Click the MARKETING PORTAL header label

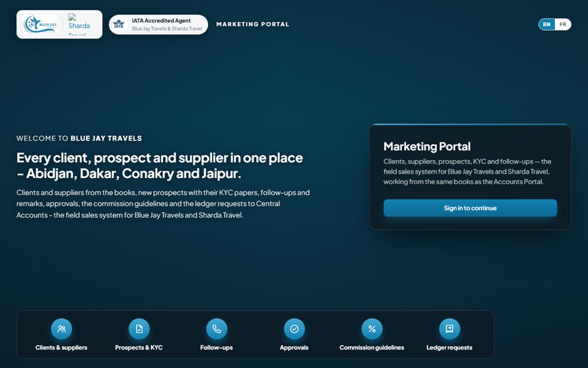(x=253, y=25)
